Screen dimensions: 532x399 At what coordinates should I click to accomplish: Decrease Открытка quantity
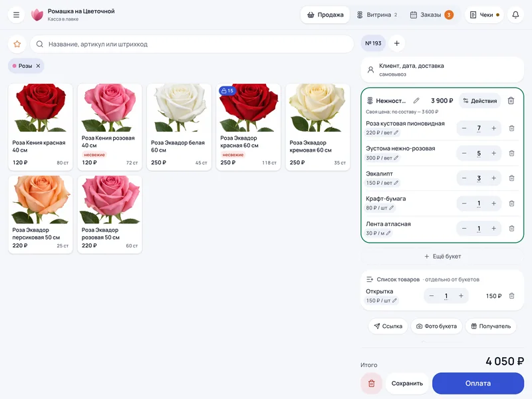(432, 296)
